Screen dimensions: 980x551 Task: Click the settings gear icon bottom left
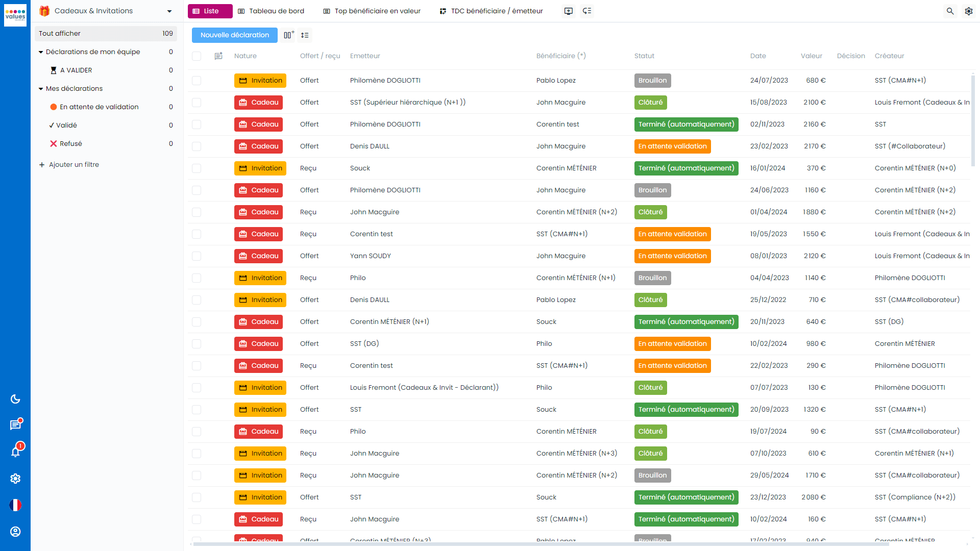16,479
